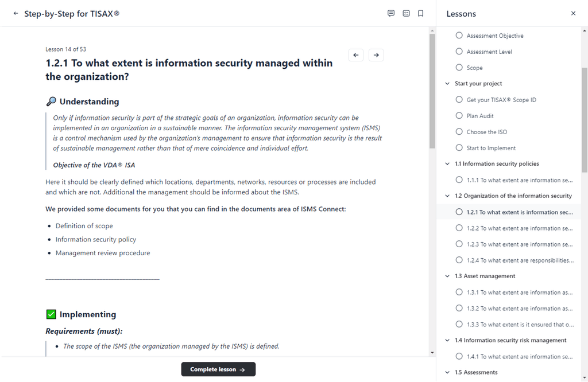Image resolution: width=588 pixels, height=382 pixels.
Task: Collapse section 1.2 Organization of information security
Action: [447, 196]
